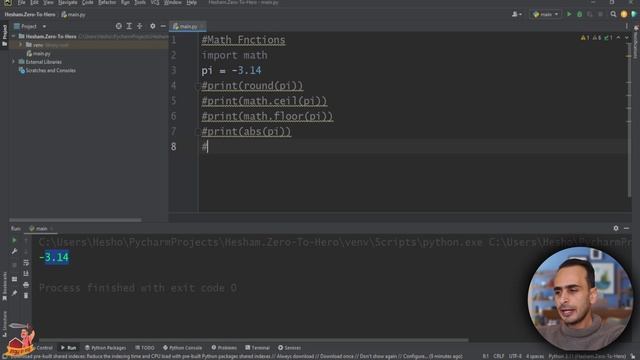
Task: Expand External Libraries node
Action: click(x=13, y=62)
